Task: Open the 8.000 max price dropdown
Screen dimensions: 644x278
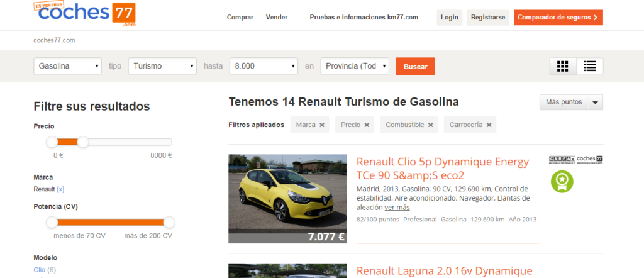Action: [264, 66]
